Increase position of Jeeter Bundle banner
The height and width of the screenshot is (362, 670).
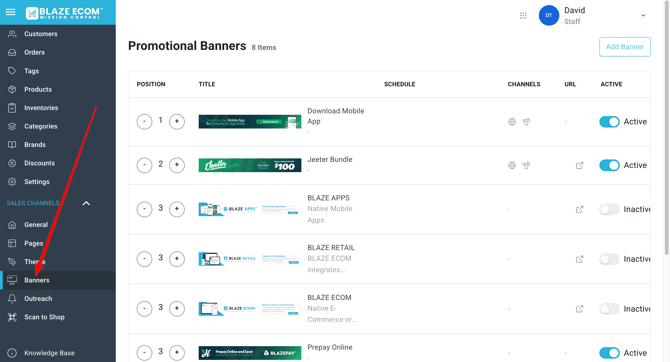(177, 165)
